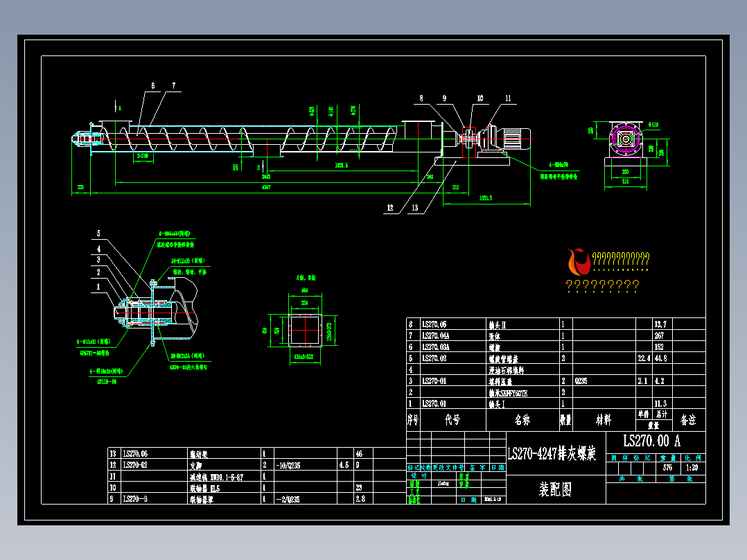
Task: Click total weight 11.3 in row 1
Action: tap(661, 403)
